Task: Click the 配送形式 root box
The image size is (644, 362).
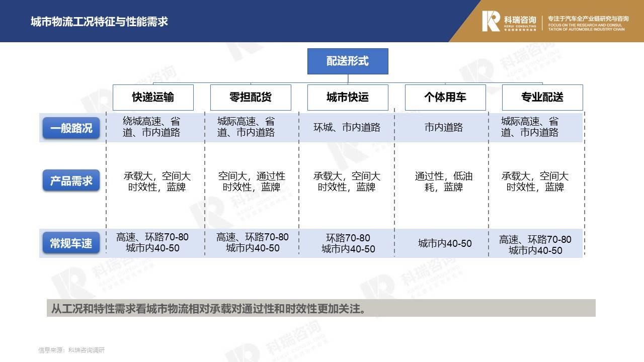Action: coord(348,61)
